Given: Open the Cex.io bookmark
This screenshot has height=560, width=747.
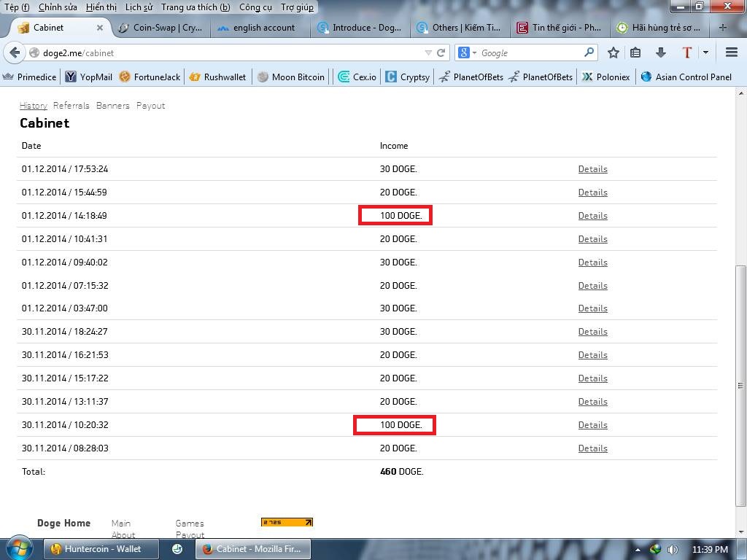Looking at the screenshot, I should (357, 77).
